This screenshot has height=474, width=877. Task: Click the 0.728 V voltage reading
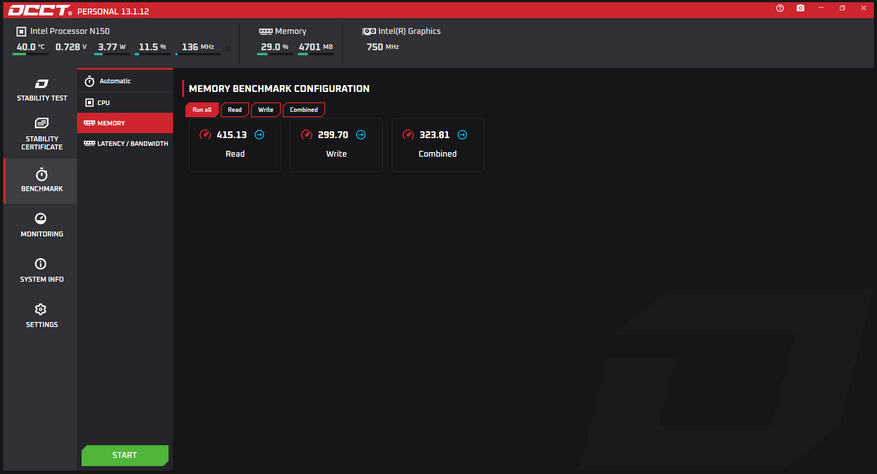pyautogui.click(x=71, y=47)
